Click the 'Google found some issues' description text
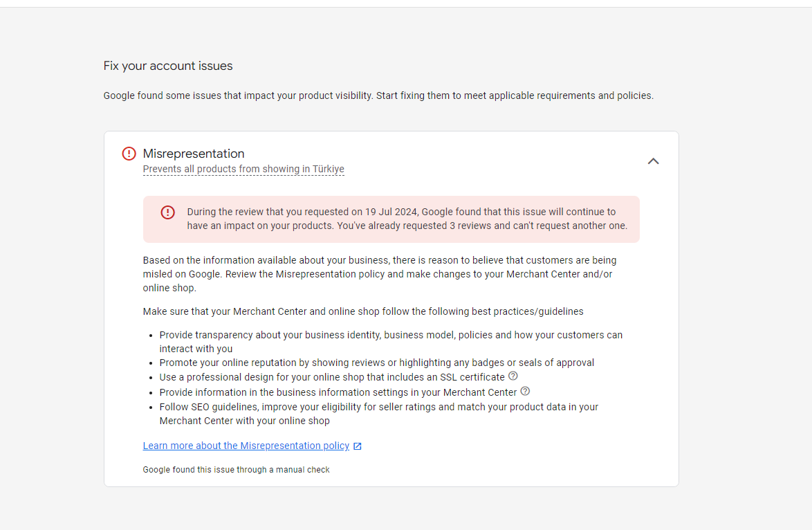 (378, 95)
